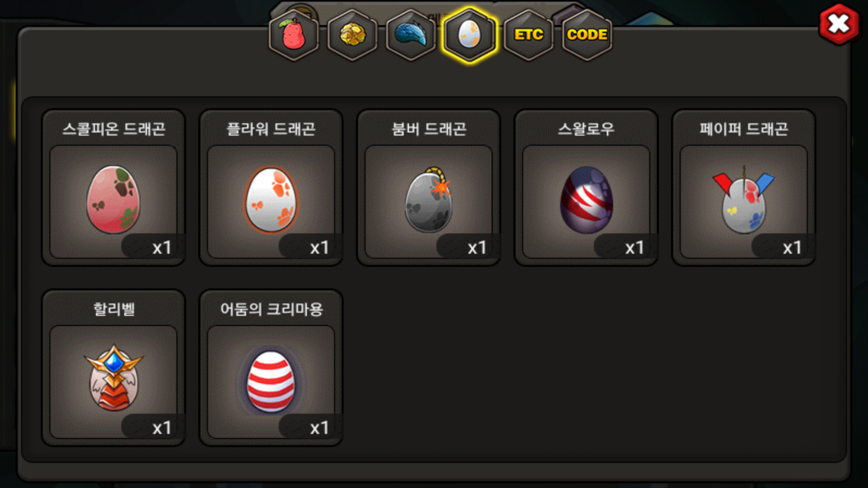The width and height of the screenshot is (868, 488).
Task: Tap the x1 count on 붐버 드래곤
Action: [477, 248]
